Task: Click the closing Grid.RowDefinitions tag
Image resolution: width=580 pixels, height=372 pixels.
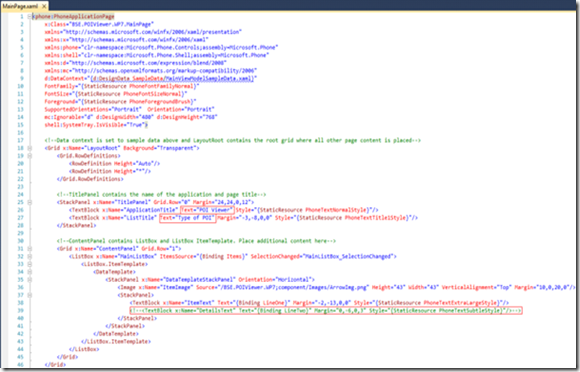Action: click(90, 179)
